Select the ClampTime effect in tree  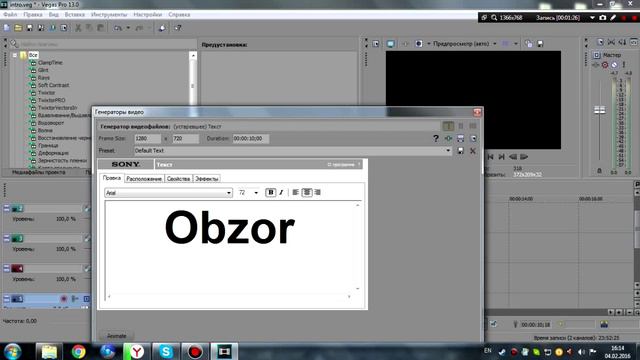point(50,62)
